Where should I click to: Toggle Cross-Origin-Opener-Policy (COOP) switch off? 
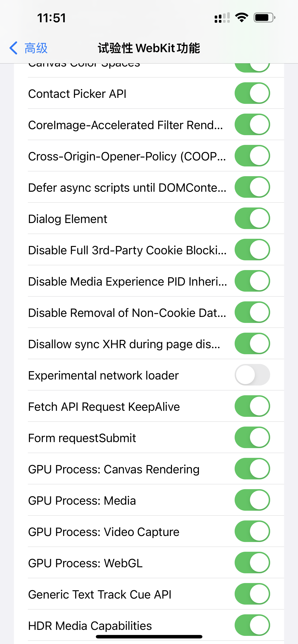click(x=252, y=156)
